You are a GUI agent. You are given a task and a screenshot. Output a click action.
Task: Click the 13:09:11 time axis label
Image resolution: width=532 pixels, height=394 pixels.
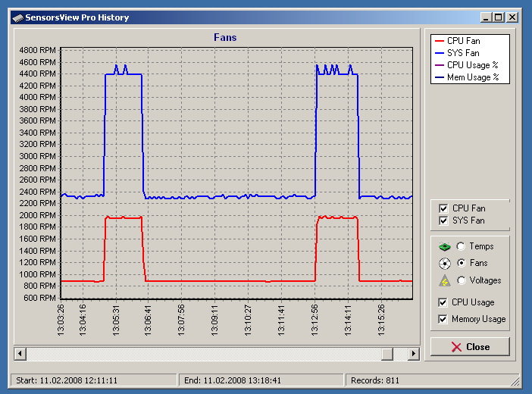click(x=214, y=320)
